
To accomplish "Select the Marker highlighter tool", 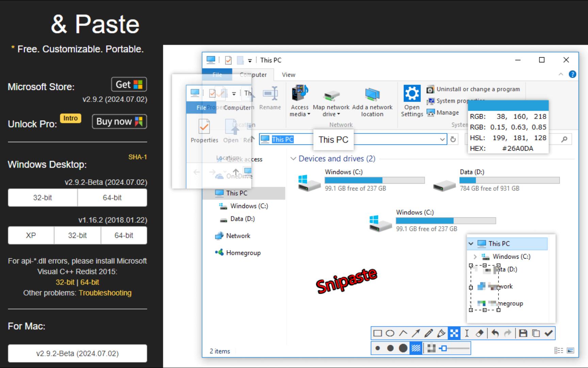I will (x=441, y=333).
